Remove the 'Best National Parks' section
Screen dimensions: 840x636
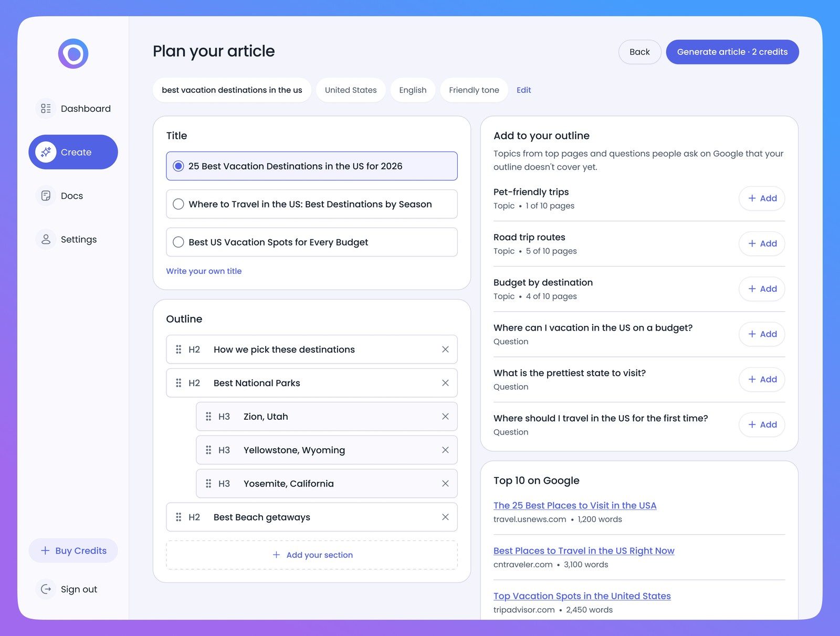(445, 383)
